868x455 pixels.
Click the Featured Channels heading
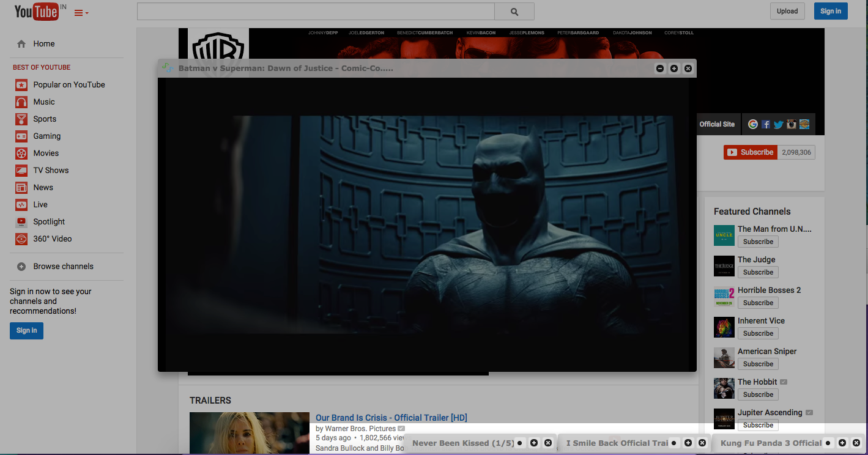click(752, 212)
